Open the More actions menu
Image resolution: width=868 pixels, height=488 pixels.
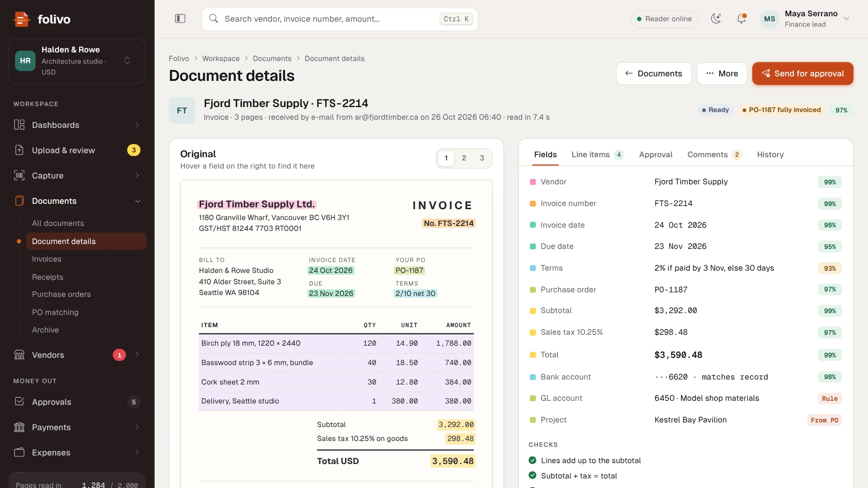(722, 74)
